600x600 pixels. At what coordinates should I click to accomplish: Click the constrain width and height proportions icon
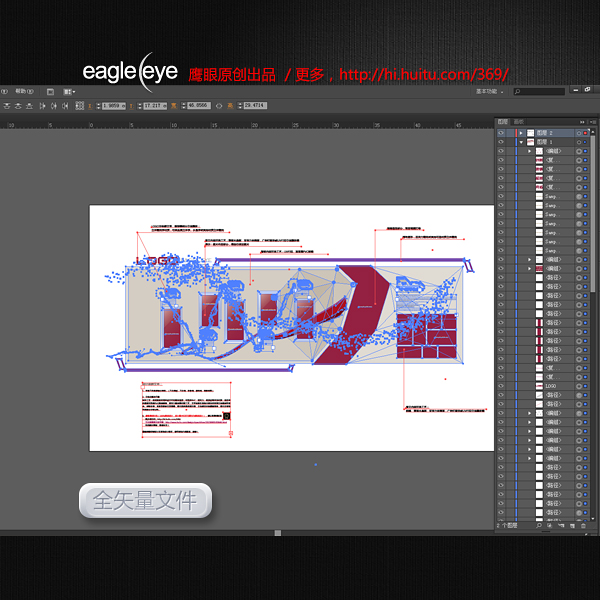pos(219,106)
